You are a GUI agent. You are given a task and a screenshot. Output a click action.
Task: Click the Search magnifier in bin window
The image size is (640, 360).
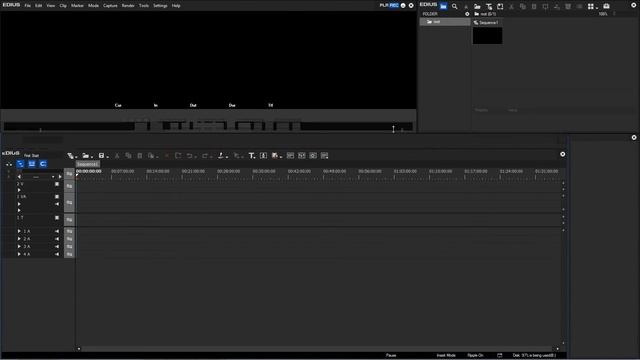pos(454,7)
